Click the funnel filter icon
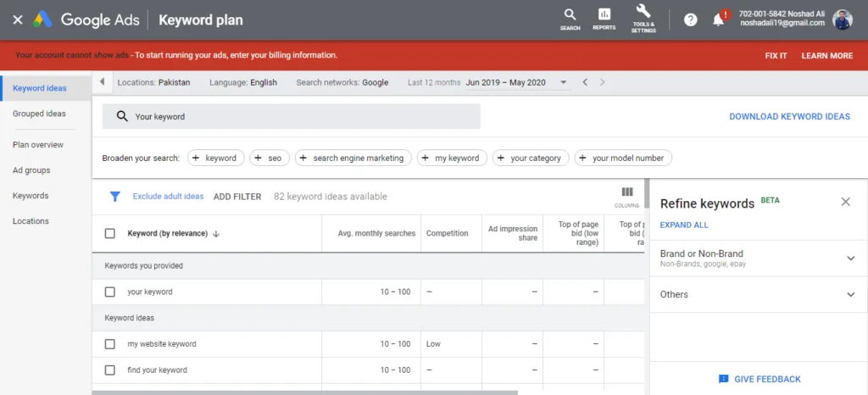The image size is (868, 395). point(114,197)
